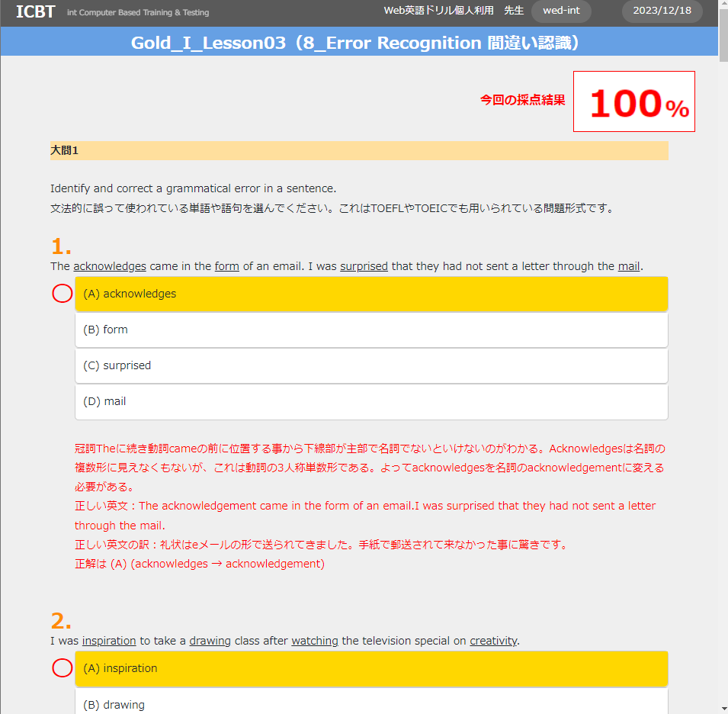Click the Web英語ドリル個人利用 header text
The width and height of the screenshot is (728, 714).
(438, 11)
